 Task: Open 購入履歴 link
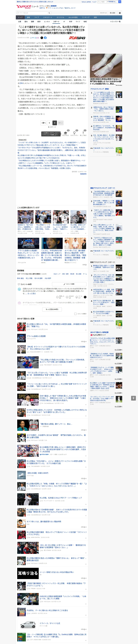pos(112,13)
